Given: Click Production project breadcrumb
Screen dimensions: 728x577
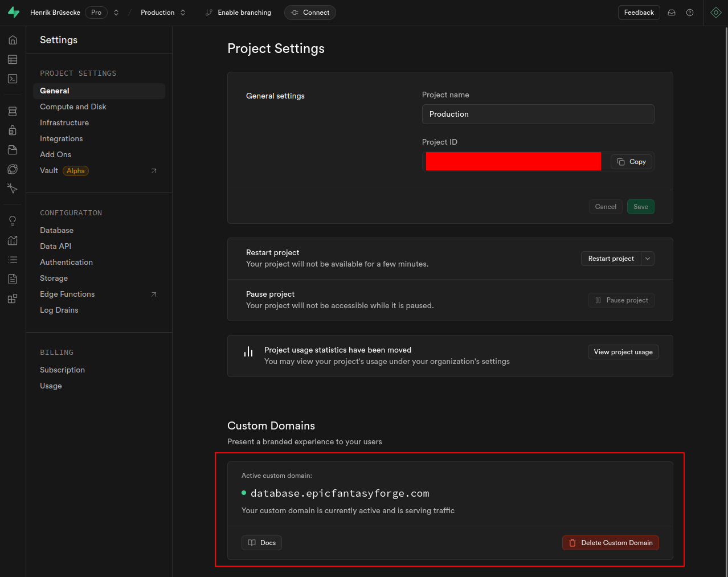Looking at the screenshot, I should coord(158,13).
